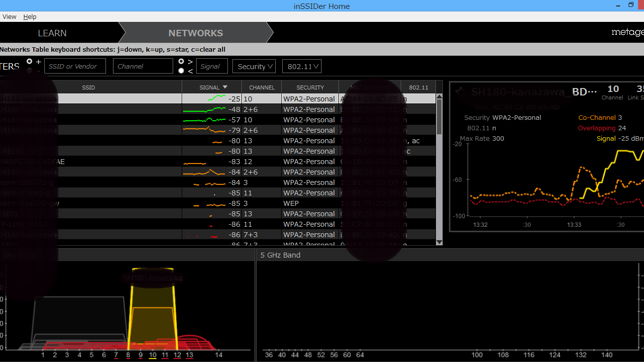Click the Co-Channel label in details panel
Viewport: 644px width, 362px height.
[597, 118]
